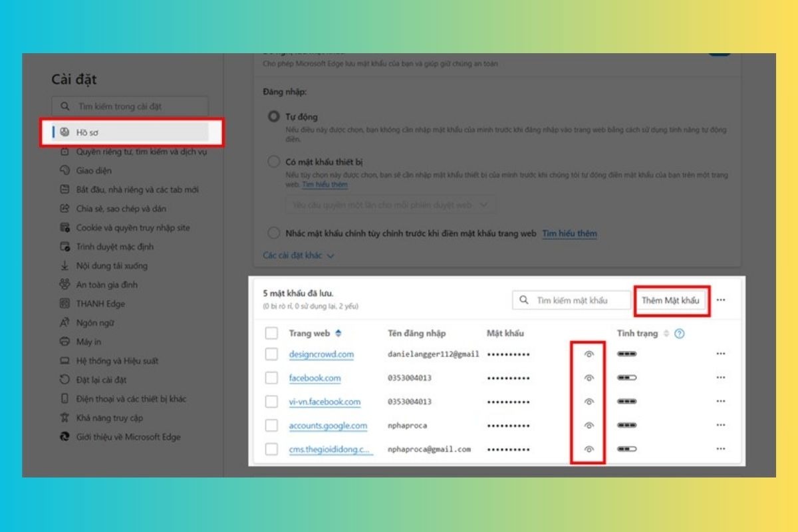Reveal the cms.thegioididong.c... password with eye icon
Screen dimensions: 798x532
pyautogui.click(x=589, y=449)
